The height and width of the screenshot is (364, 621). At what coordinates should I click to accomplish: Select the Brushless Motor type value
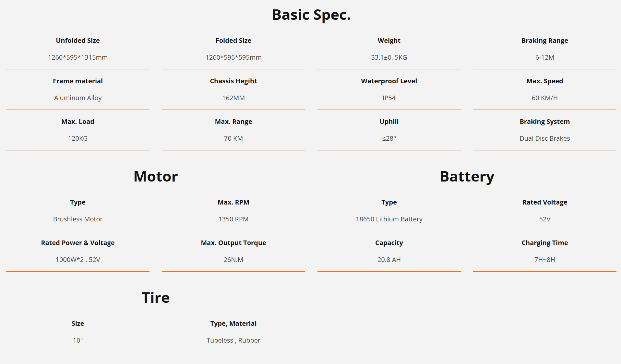tap(78, 219)
